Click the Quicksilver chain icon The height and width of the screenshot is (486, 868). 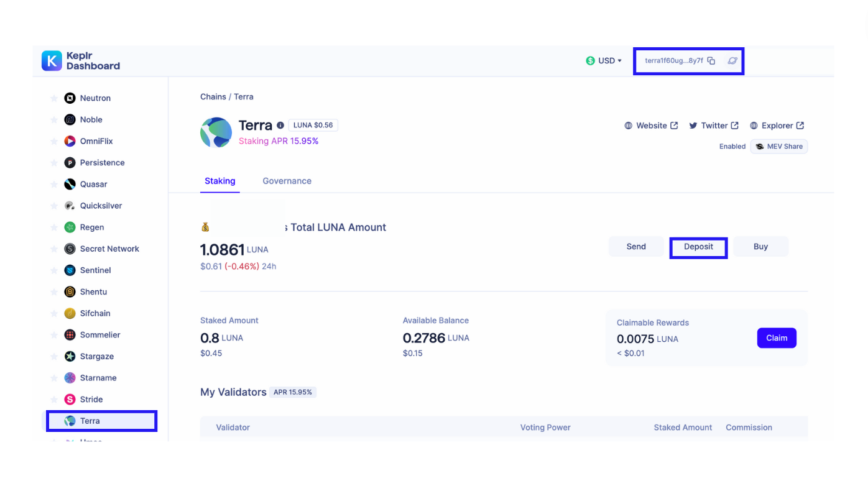[x=70, y=206]
